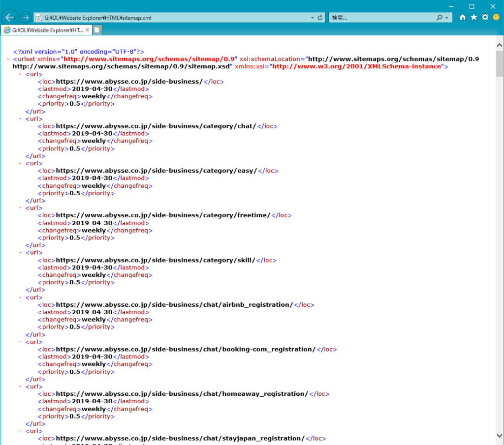This screenshot has width=504, height=445.
Task: Refresh the sitemap.xml page
Action: (319, 17)
